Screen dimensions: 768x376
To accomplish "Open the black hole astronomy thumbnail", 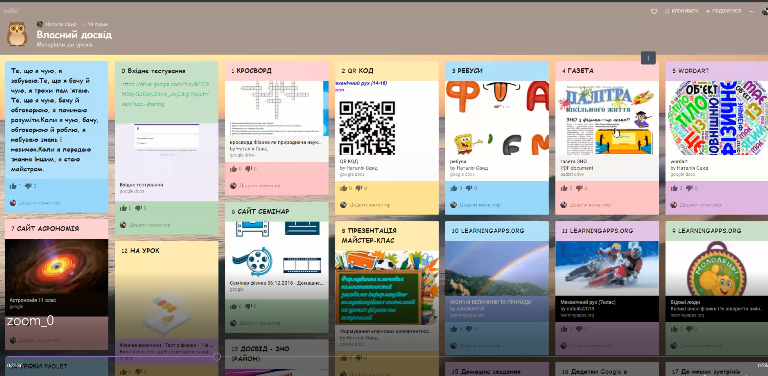I will click(x=56, y=267).
